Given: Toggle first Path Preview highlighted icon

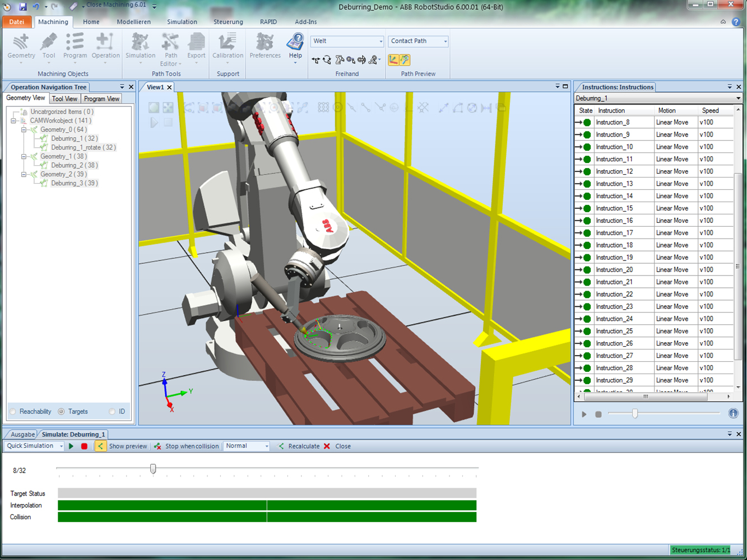Looking at the screenshot, I should [393, 59].
